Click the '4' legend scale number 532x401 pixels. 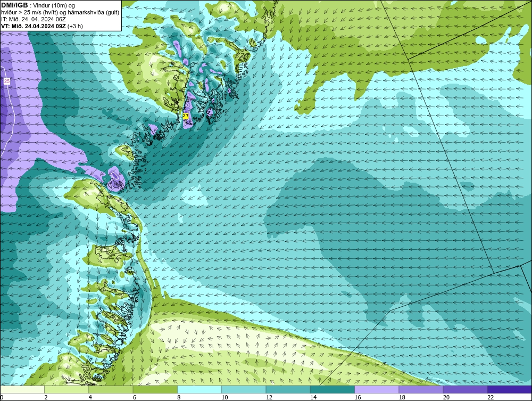tap(90, 398)
